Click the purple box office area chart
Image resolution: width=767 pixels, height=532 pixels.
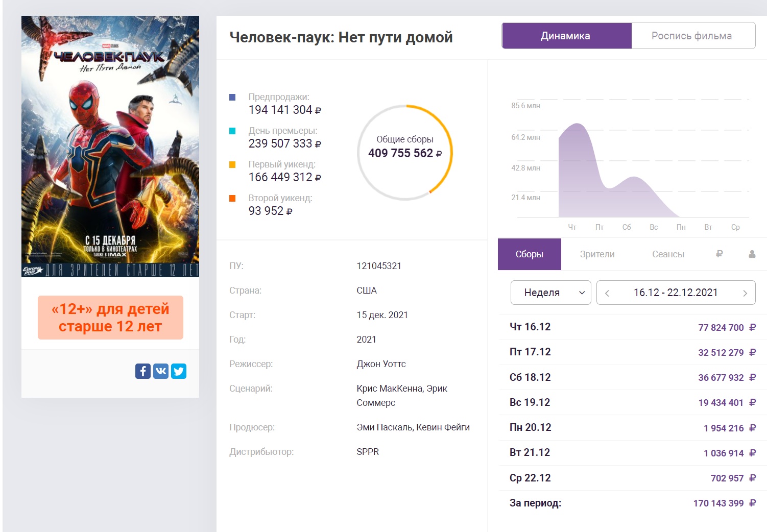point(618,171)
